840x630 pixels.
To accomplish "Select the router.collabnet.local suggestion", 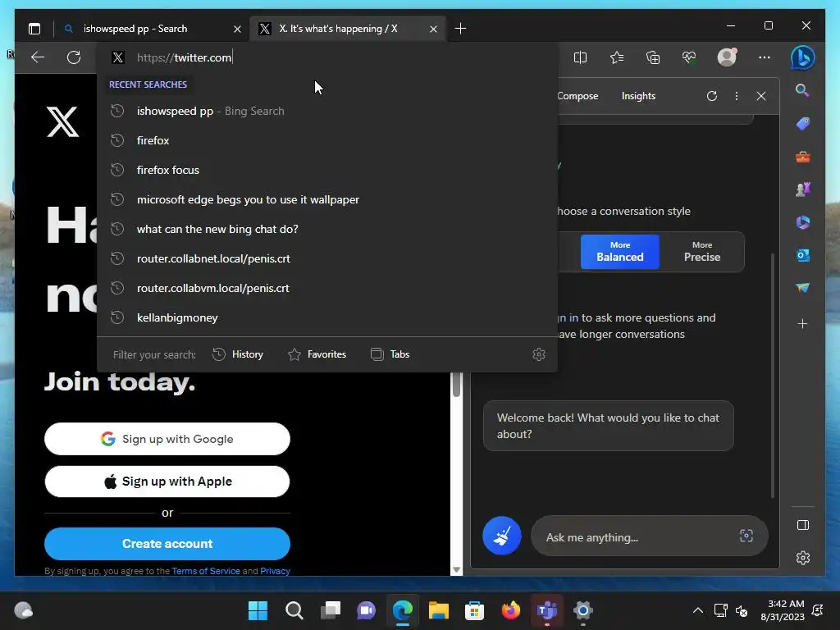I will 326,258.
